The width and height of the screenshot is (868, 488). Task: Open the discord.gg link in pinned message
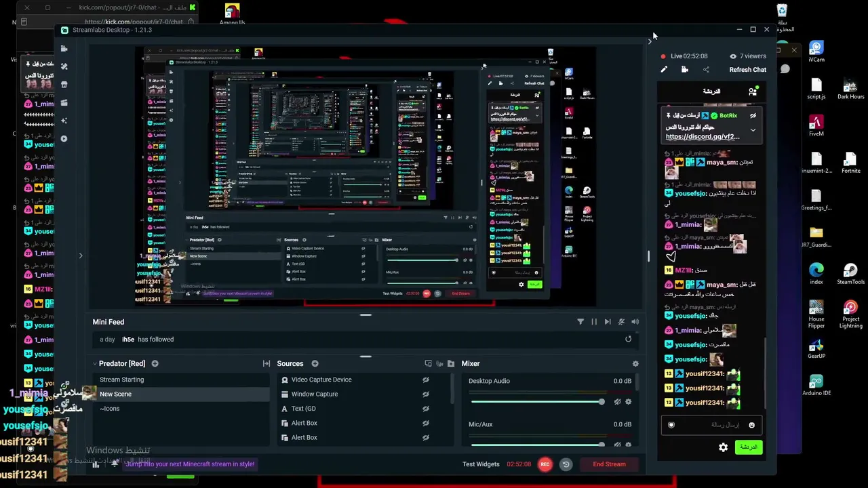(703, 137)
